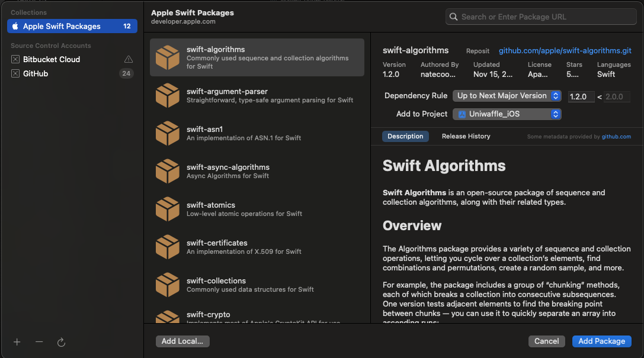
Task: Open the github.com/apple/swift-algorithms.git link
Action: coord(565,50)
